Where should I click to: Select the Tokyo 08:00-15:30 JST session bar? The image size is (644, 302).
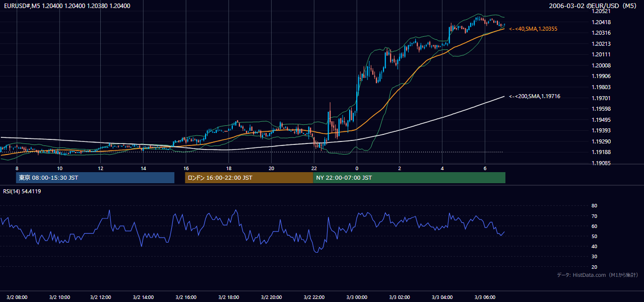(x=95, y=178)
